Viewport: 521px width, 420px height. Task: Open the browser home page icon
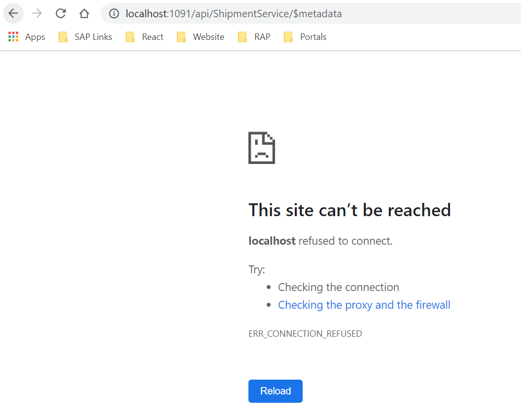(84, 13)
